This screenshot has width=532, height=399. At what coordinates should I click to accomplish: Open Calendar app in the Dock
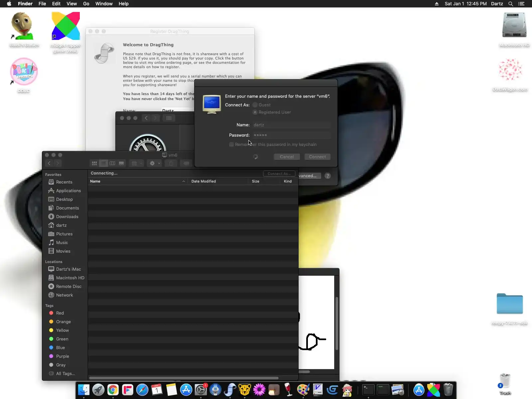click(157, 390)
